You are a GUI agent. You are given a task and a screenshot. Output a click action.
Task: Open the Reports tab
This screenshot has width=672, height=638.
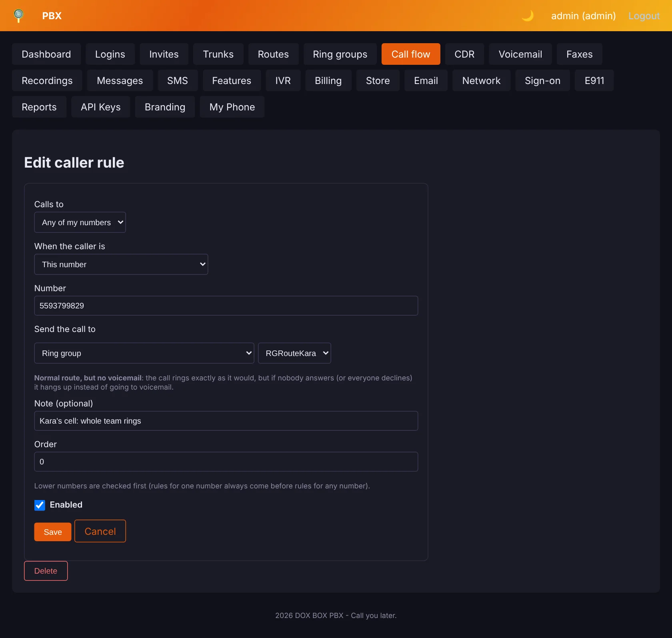(39, 107)
